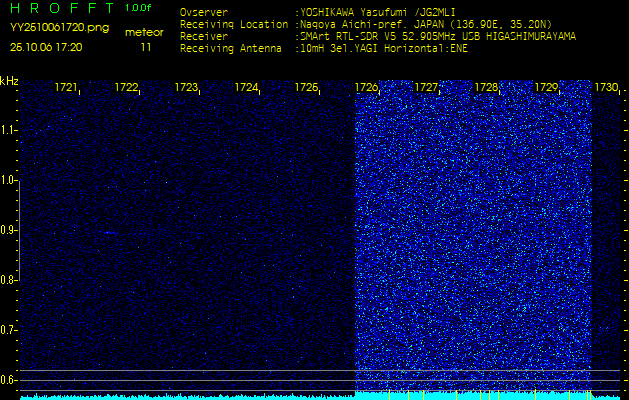Click the 1722 time marker
The image size is (629, 400).
pyautogui.click(x=126, y=87)
